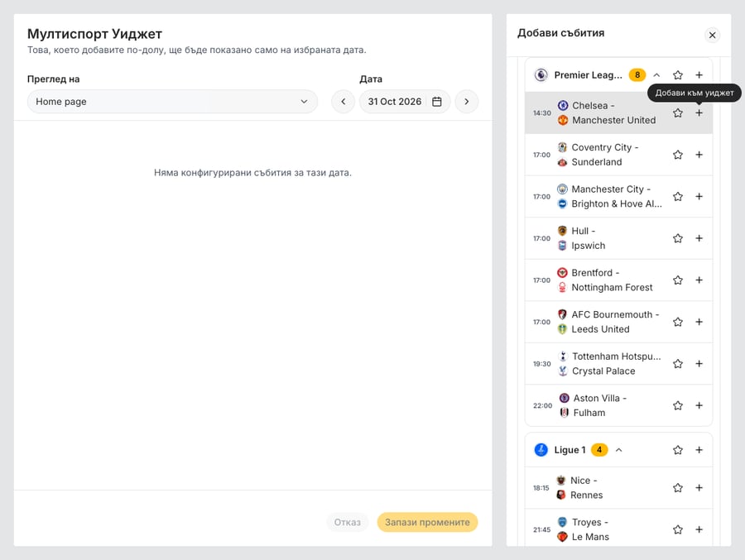This screenshot has height=560, width=745.
Task: Add AFC Bournemouth - Leeds United match
Action: (x=699, y=322)
